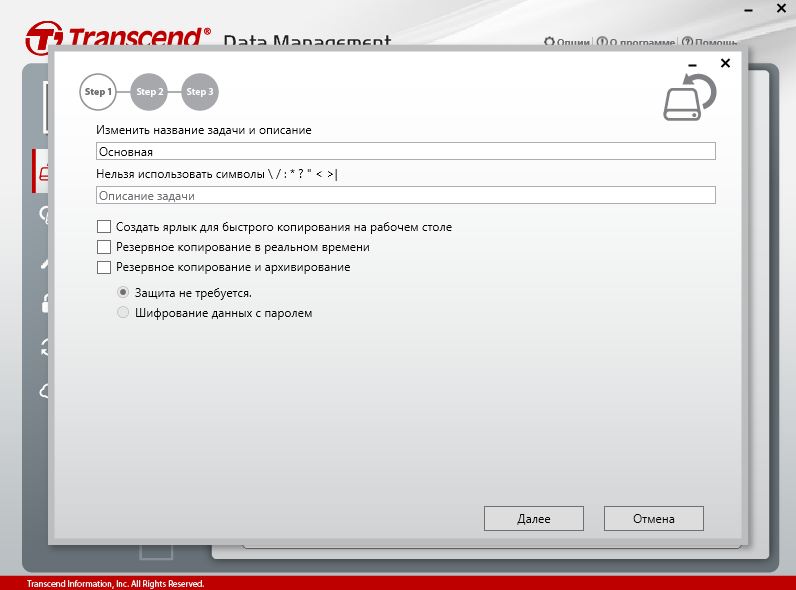Choose Шифрование данных с паролем radio option
Image resolution: width=796 pixels, height=590 pixels.
123,312
